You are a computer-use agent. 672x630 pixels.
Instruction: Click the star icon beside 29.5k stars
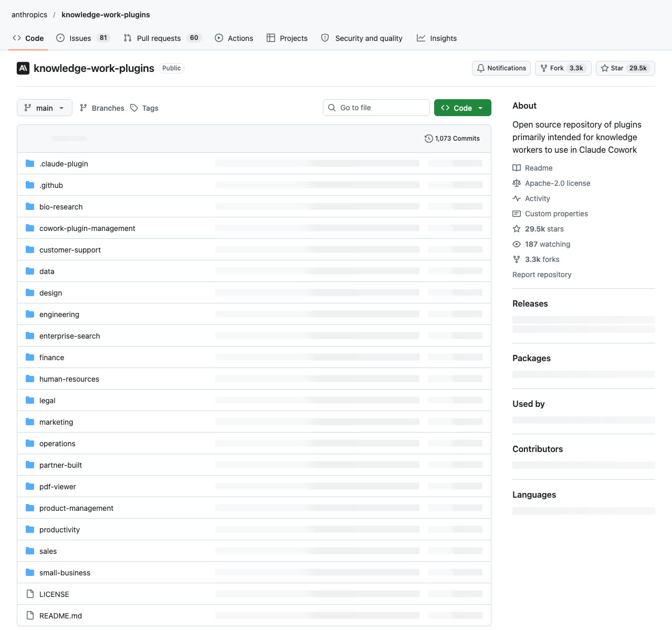517,229
